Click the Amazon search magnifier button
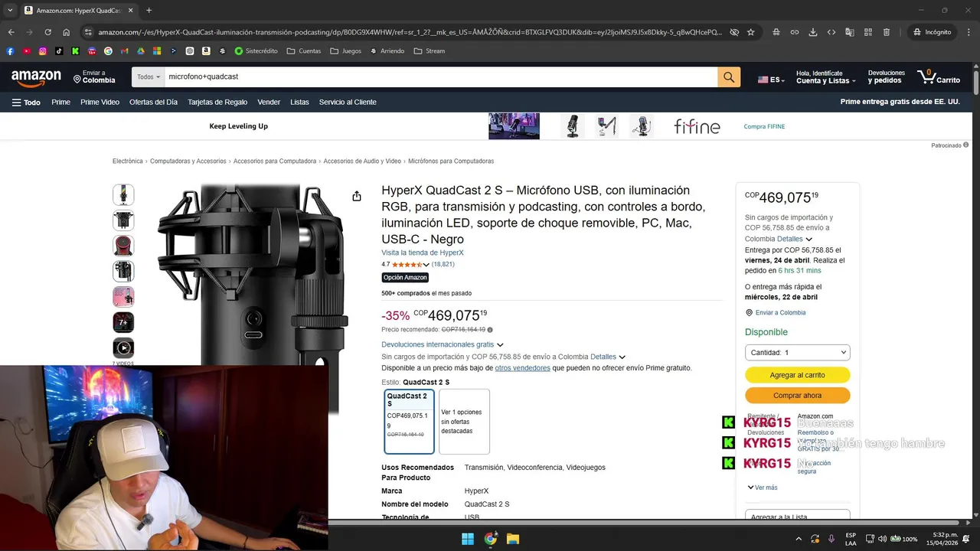Viewport: 980px width, 551px height. click(x=729, y=77)
